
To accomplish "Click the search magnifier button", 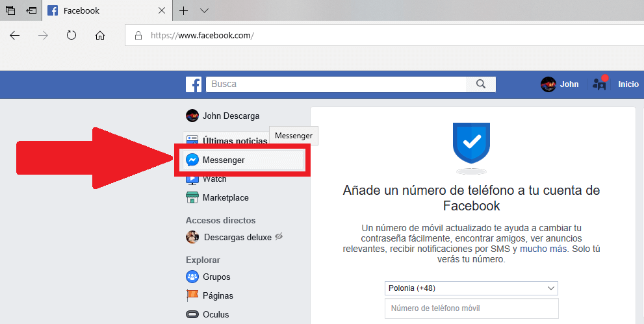I will (x=480, y=84).
